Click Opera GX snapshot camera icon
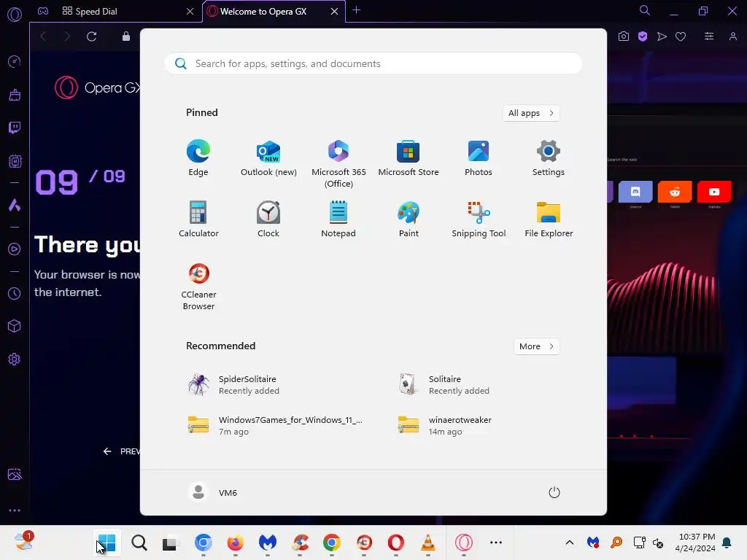 624,36
